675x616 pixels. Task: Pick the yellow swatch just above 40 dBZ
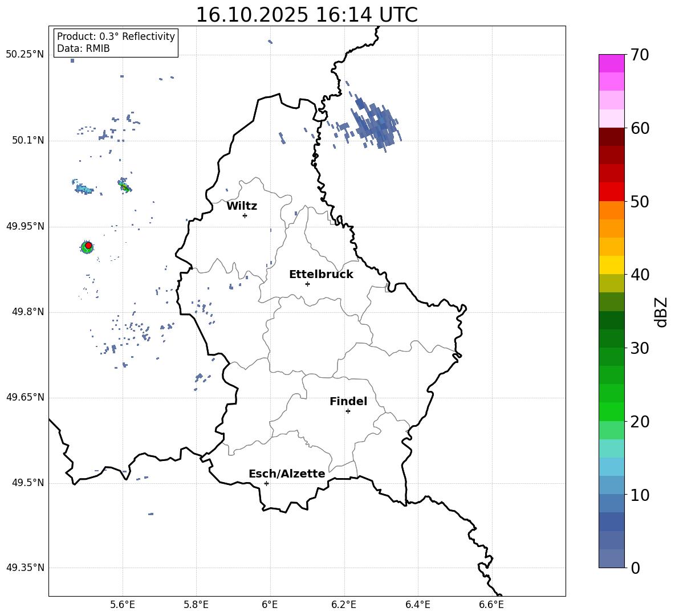pos(611,265)
